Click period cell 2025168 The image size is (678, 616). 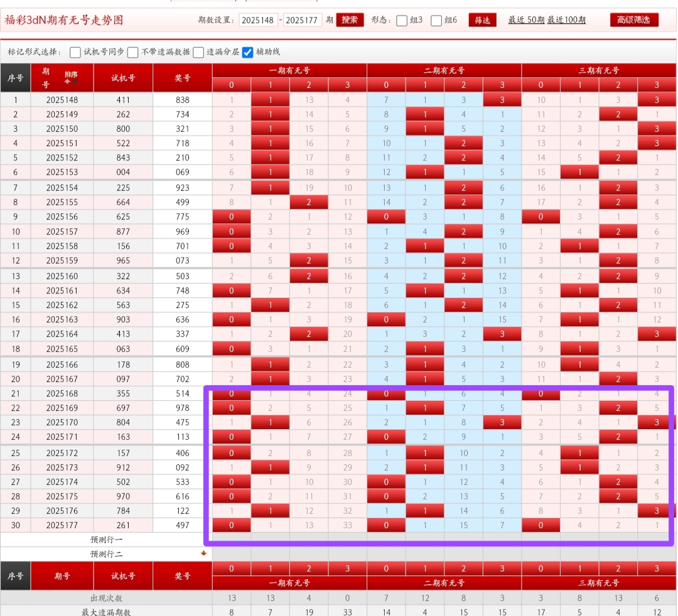(62, 394)
